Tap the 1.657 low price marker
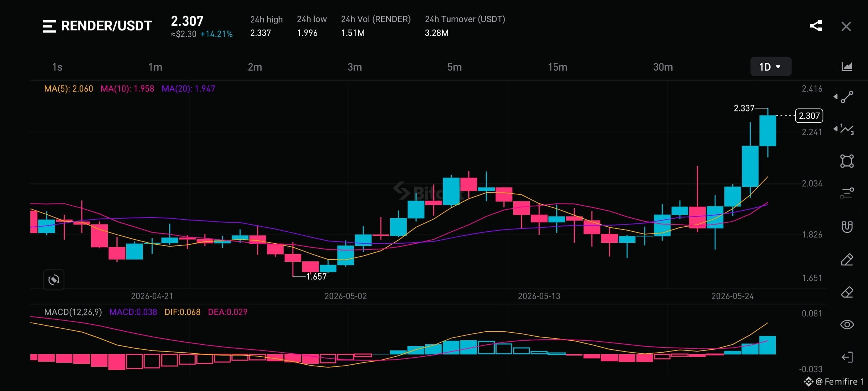This screenshot has width=868, height=391. point(316,277)
